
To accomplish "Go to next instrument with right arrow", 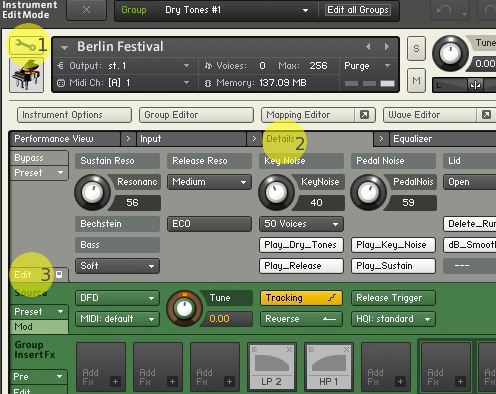I will 387,47.
